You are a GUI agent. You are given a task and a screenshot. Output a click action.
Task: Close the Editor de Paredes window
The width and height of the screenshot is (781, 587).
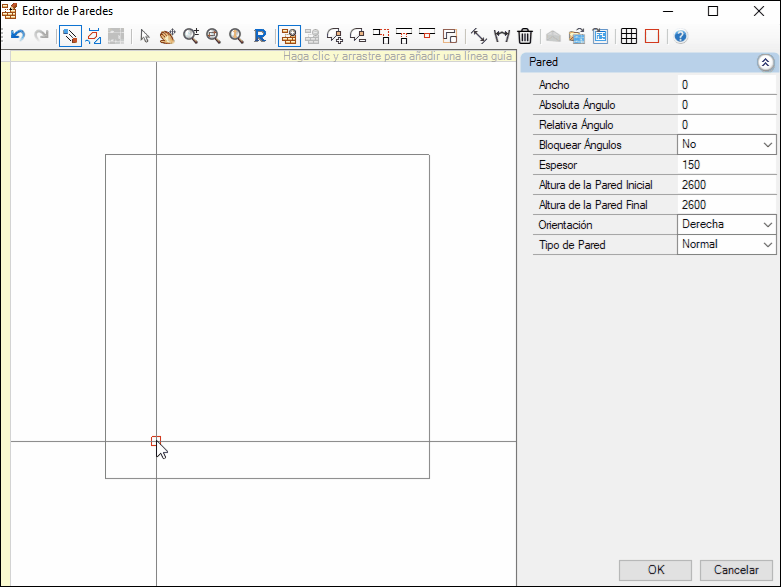coord(759,11)
